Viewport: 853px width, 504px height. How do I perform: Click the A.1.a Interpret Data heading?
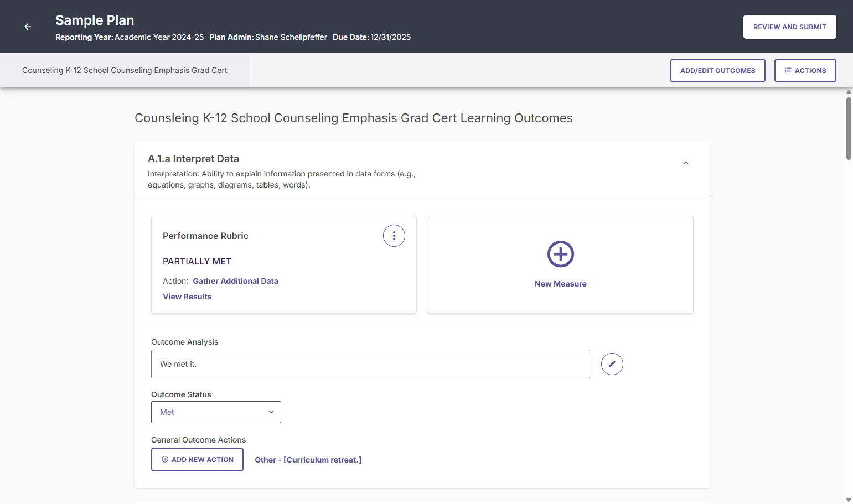(193, 159)
